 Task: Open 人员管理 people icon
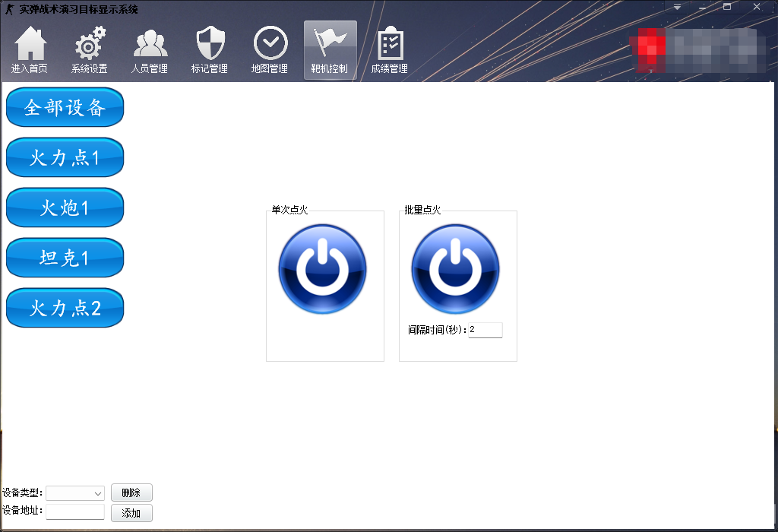click(x=150, y=49)
